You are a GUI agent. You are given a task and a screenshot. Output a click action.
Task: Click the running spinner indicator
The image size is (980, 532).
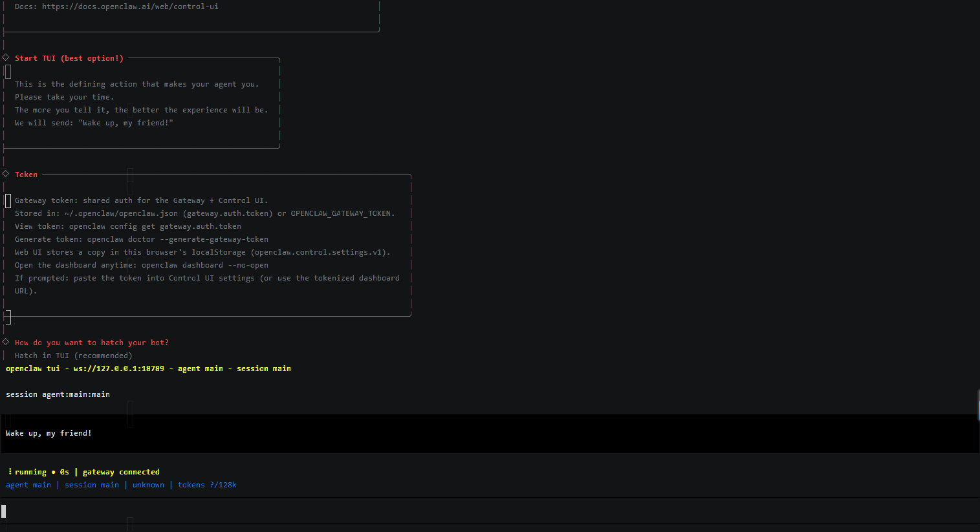pos(10,472)
